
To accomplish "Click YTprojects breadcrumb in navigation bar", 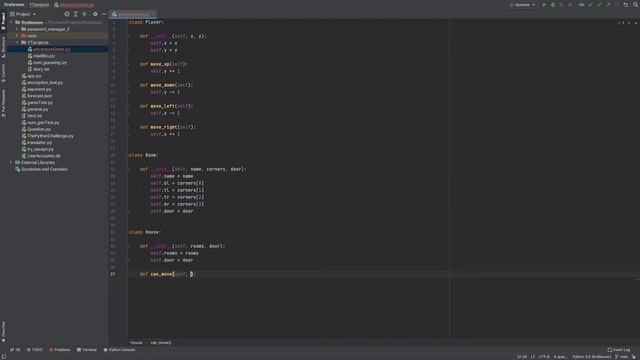I will pos(39,5).
